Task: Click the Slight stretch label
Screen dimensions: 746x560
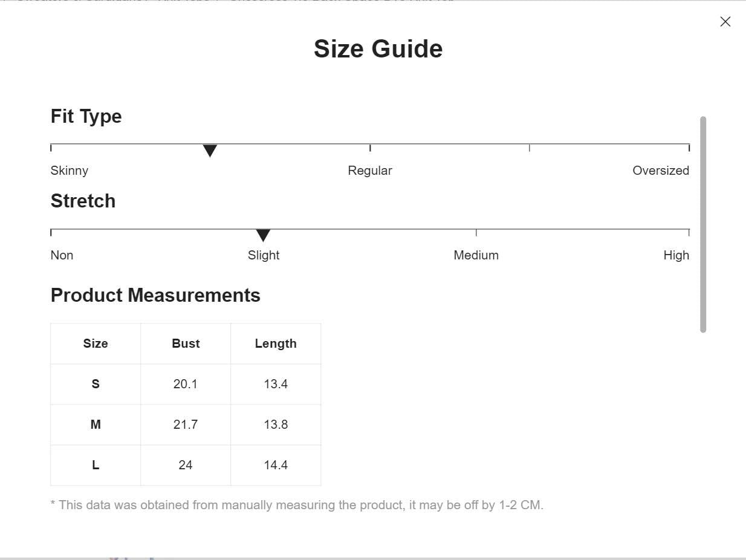Action: point(264,255)
